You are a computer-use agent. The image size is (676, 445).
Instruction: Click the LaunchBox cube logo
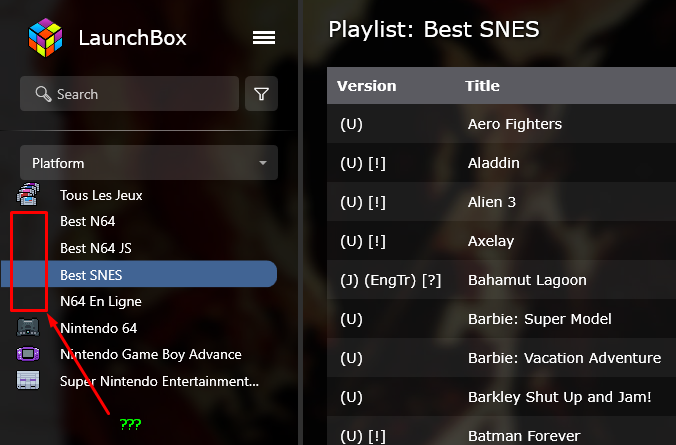pyautogui.click(x=45, y=38)
